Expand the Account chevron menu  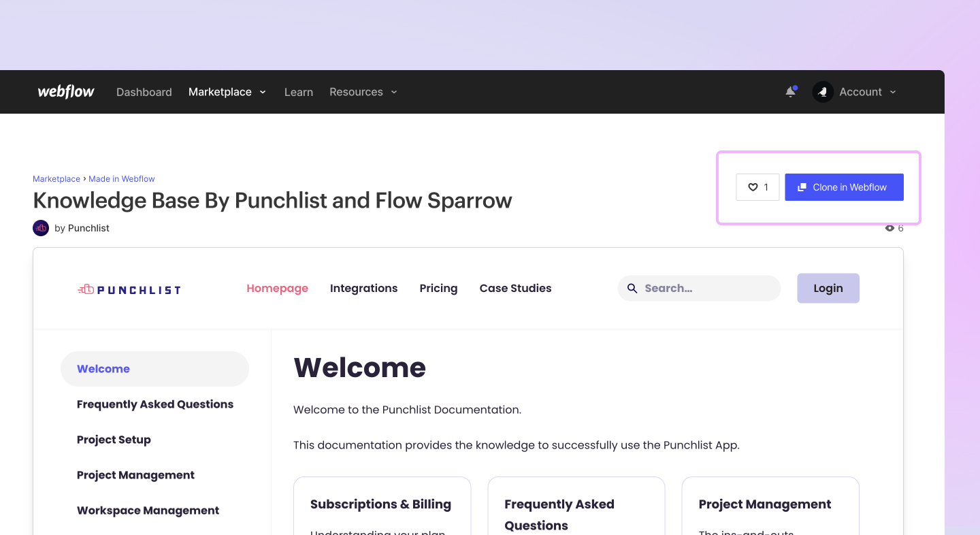pyautogui.click(x=894, y=91)
